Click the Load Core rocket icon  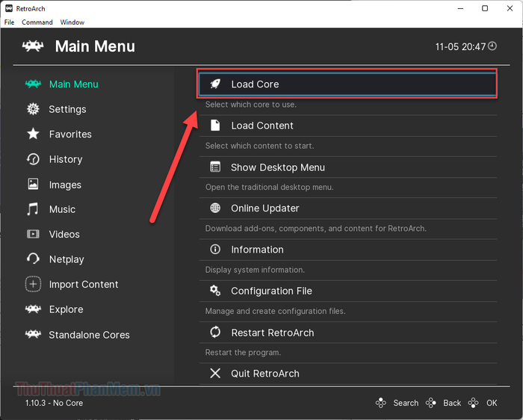pyautogui.click(x=215, y=84)
